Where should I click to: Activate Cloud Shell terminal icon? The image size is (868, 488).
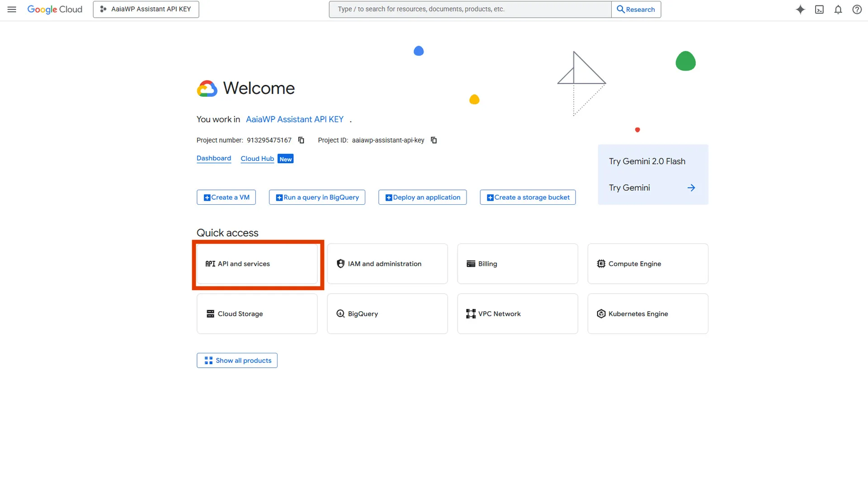point(819,9)
